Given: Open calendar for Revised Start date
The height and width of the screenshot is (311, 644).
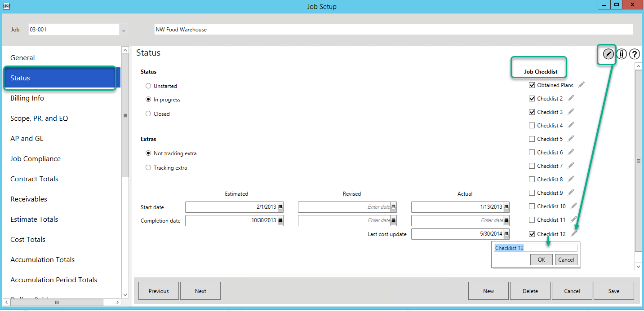Looking at the screenshot, I should pos(393,207).
